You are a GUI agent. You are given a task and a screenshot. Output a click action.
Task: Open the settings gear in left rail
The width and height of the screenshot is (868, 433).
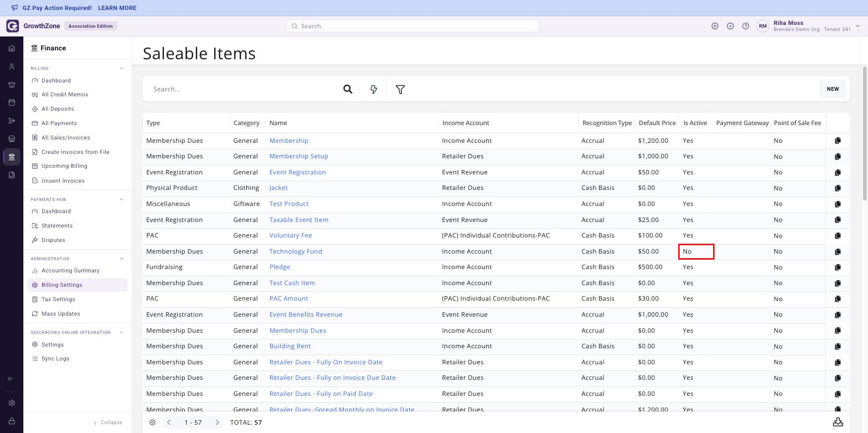(12, 403)
